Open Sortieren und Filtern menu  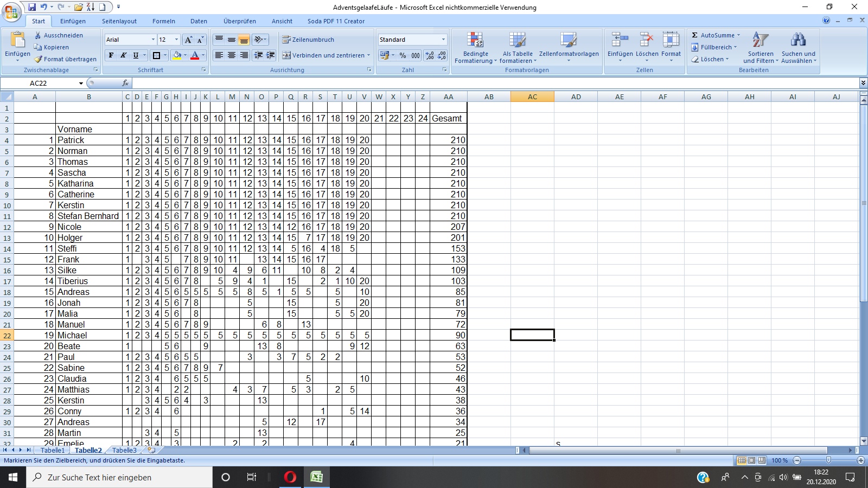(x=761, y=48)
